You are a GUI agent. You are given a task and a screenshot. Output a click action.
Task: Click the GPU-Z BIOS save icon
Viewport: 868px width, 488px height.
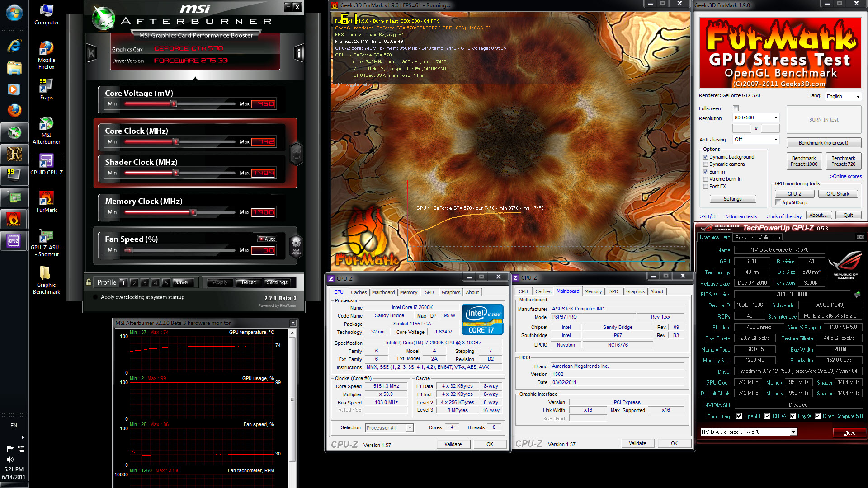857,294
